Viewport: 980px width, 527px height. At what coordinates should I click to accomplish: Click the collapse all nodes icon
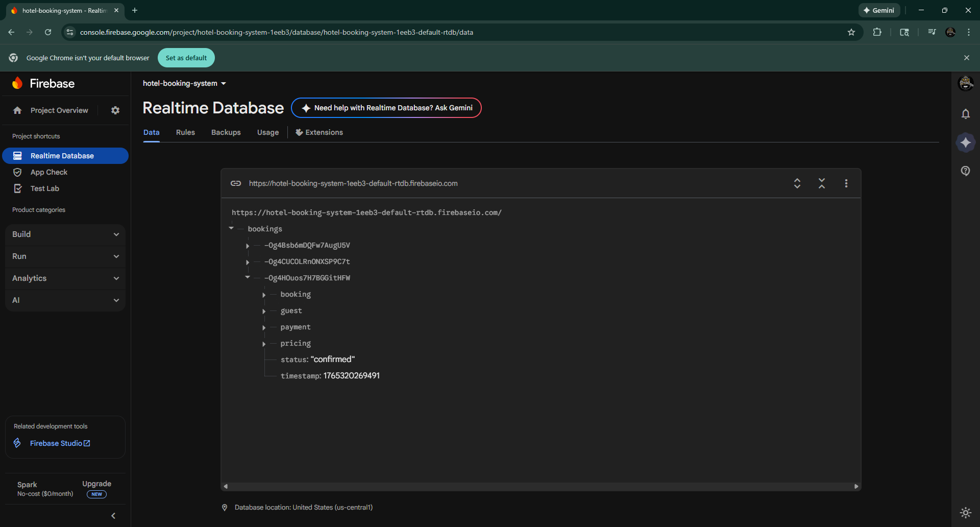pos(821,183)
